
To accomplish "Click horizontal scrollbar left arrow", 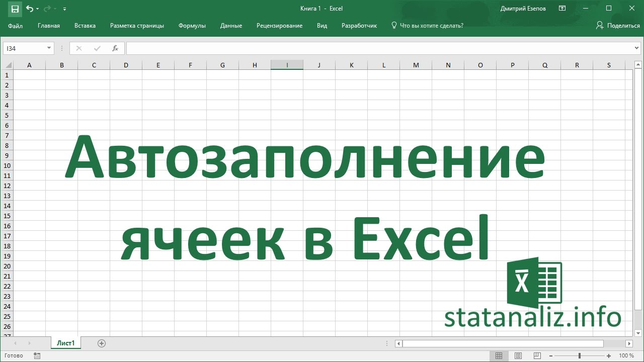I will tap(398, 344).
